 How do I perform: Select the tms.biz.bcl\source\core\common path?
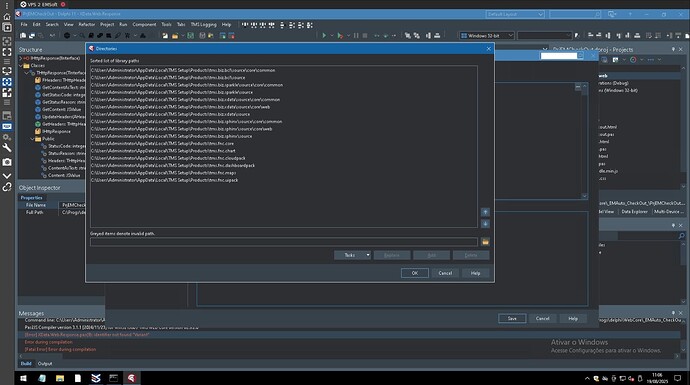pos(183,70)
